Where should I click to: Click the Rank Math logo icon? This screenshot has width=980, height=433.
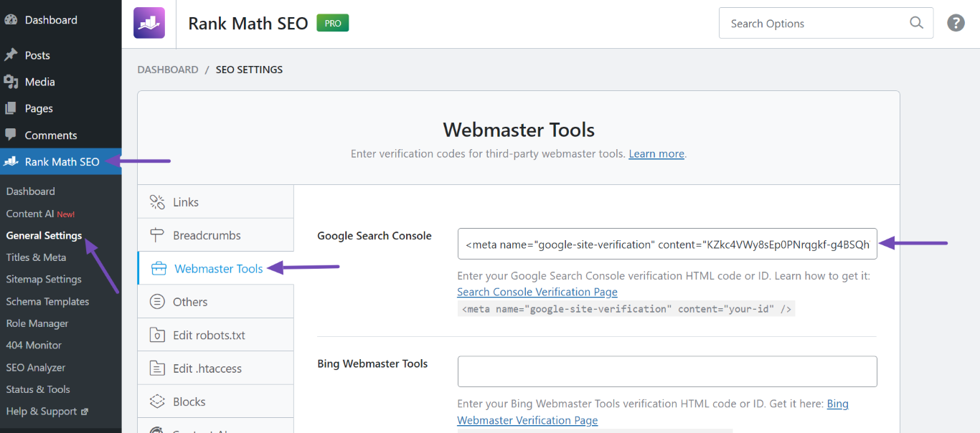tap(149, 23)
